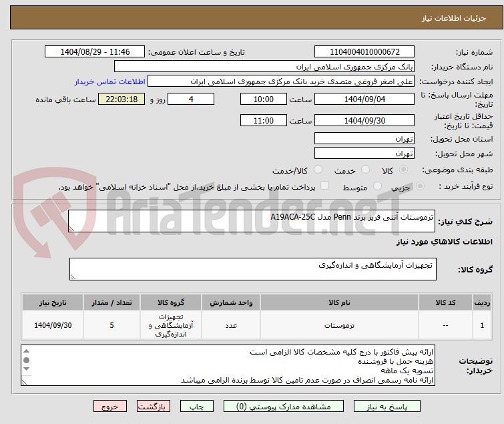Select the کالا radio button
Screen dimensions: 504x424
pyautogui.click(x=403, y=170)
